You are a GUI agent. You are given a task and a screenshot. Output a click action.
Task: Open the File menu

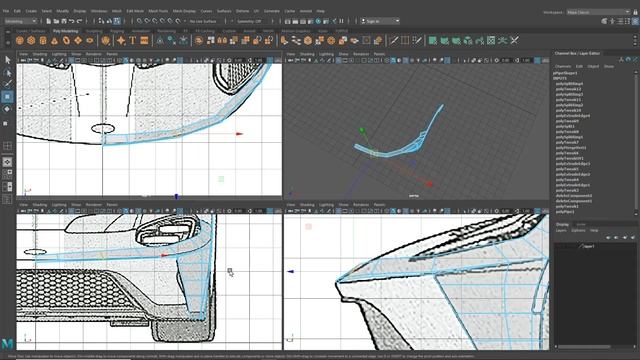point(6,11)
